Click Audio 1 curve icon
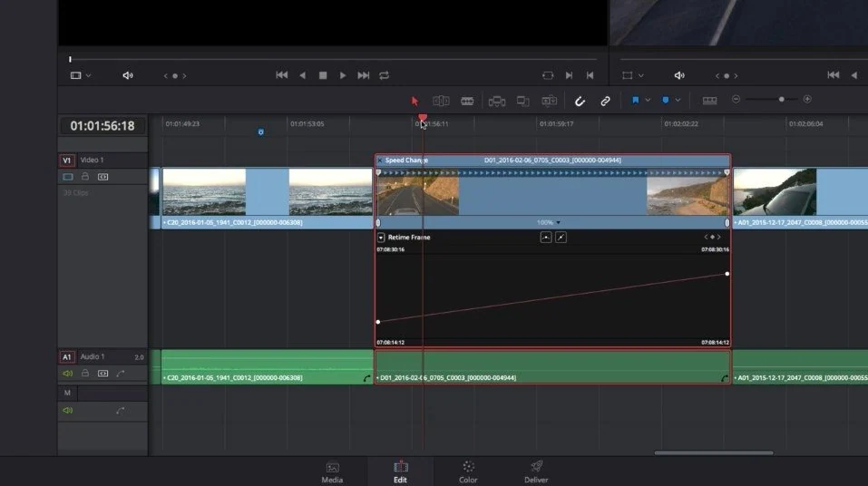Screen dimensions: 868x486 tap(120, 374)
